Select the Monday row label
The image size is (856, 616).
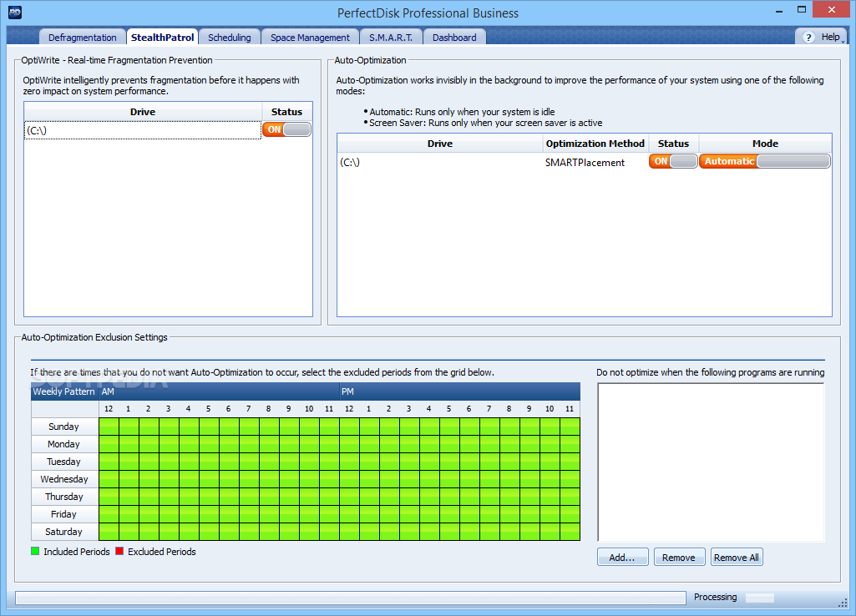click(x=64, y=443)
